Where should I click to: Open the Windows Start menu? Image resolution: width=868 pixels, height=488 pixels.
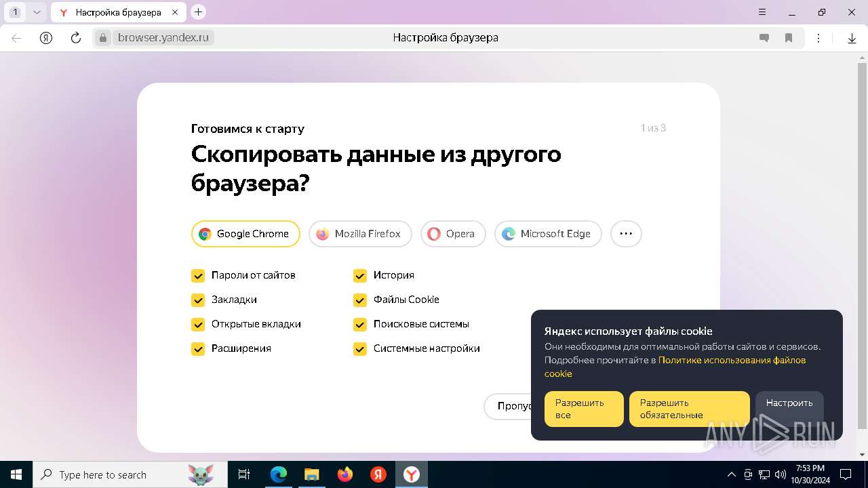coord(16,474)
